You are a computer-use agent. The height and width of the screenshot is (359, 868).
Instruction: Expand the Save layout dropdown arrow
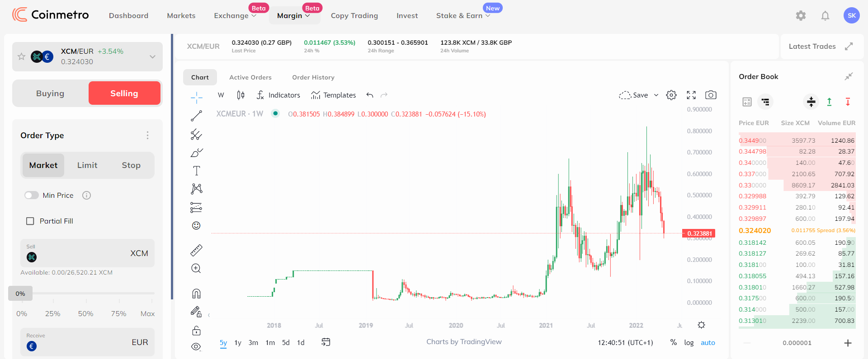coord(656,95)
